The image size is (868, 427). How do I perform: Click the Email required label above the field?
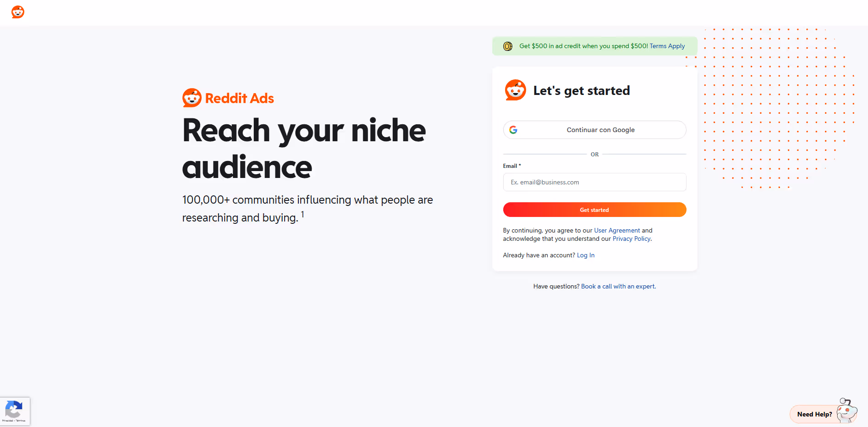511,166
